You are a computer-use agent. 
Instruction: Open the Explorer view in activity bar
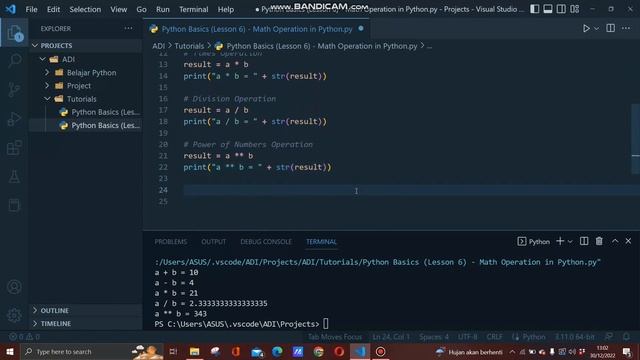(14, 33)
